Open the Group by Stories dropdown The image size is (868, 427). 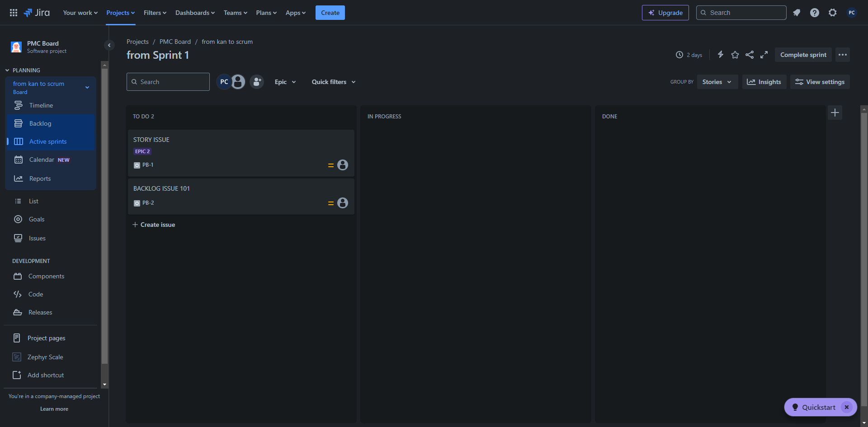(717, 82)
